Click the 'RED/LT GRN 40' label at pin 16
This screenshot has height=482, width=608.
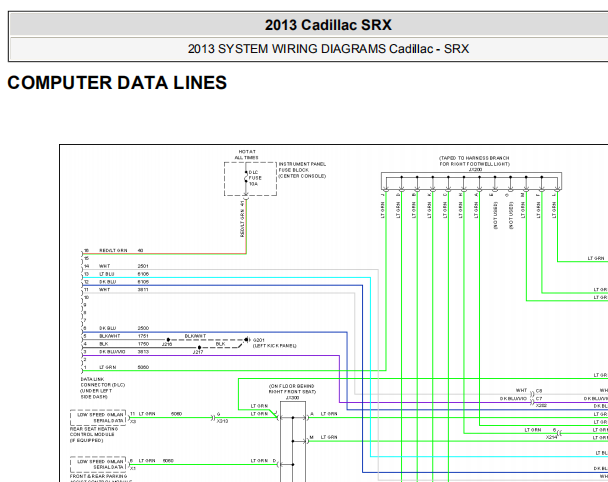coord(121,251)
